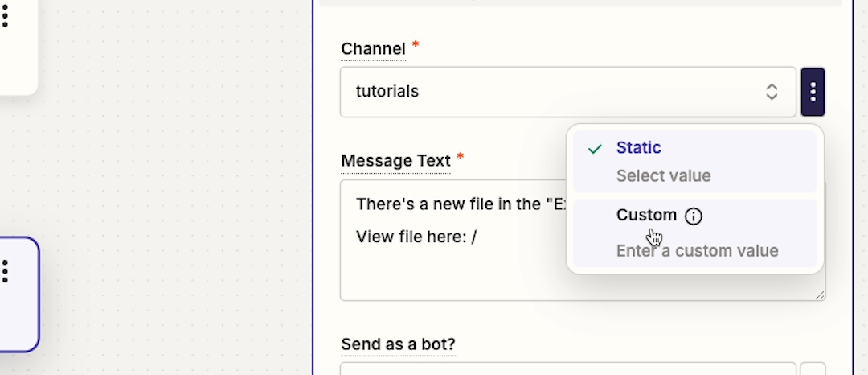Click the Send as a bot? label

pyautogui.click(x=398, y=344)
